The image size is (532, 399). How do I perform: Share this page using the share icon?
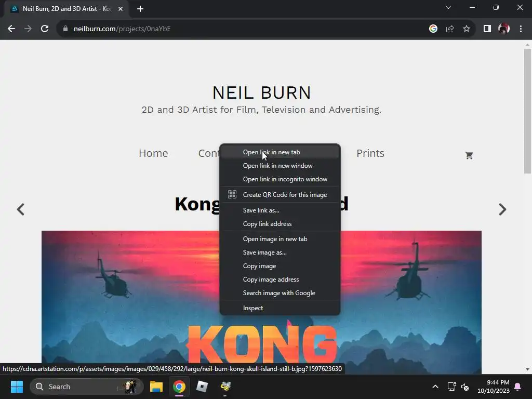(450, 29)
